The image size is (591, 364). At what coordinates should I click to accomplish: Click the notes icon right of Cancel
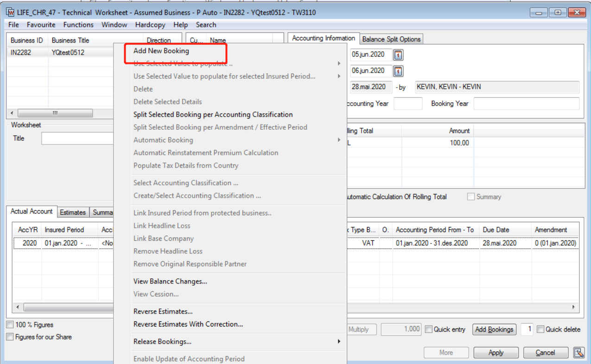coord(578,353)
